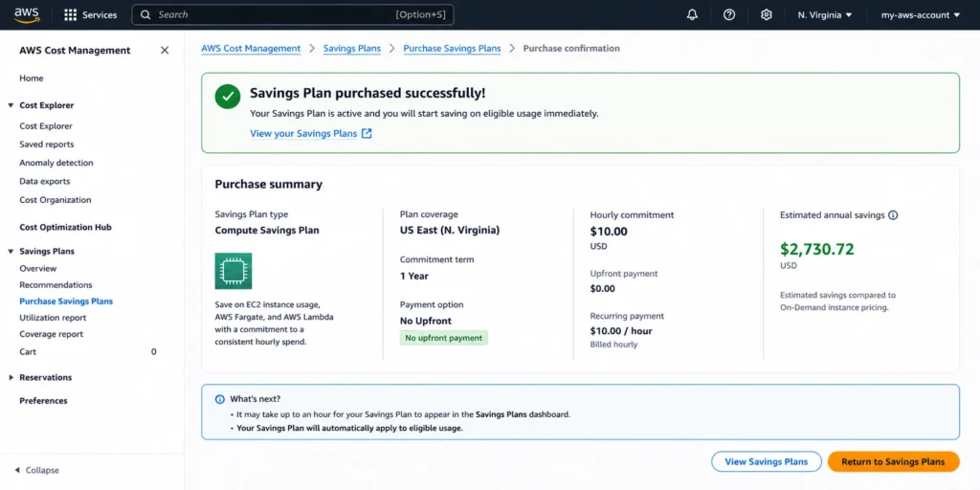Open Recommendations in sidebar
This screenshot has width=980, height=490.
click(x=56, y=284)
